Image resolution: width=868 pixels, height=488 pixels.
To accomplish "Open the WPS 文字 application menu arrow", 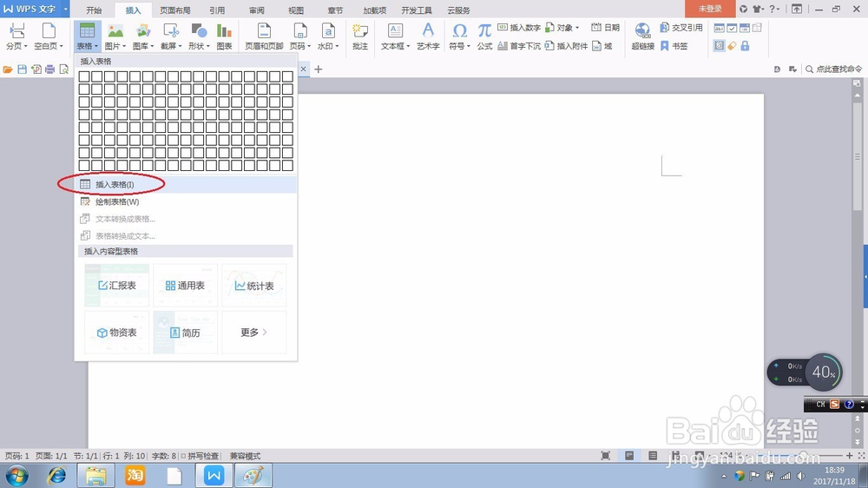I will point(65,9).
